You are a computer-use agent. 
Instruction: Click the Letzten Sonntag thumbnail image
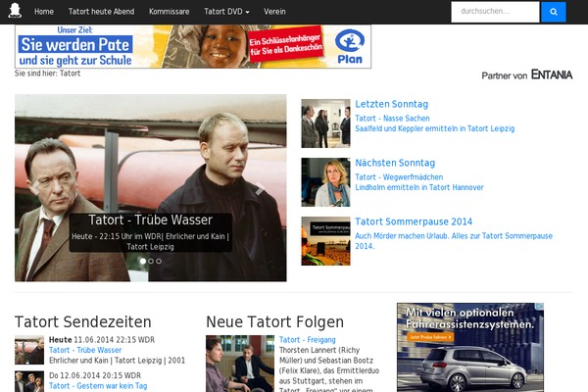click(325, 123)
